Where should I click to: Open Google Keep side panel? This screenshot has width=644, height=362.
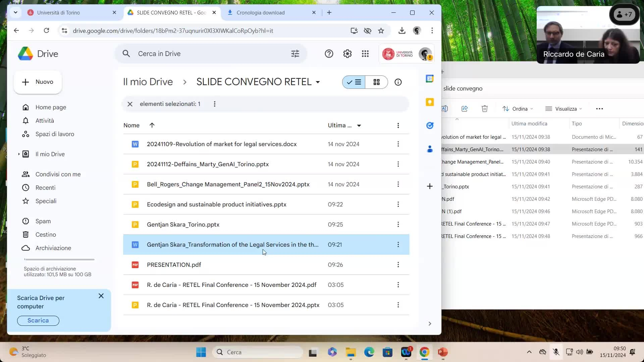[x=430, y=102]
